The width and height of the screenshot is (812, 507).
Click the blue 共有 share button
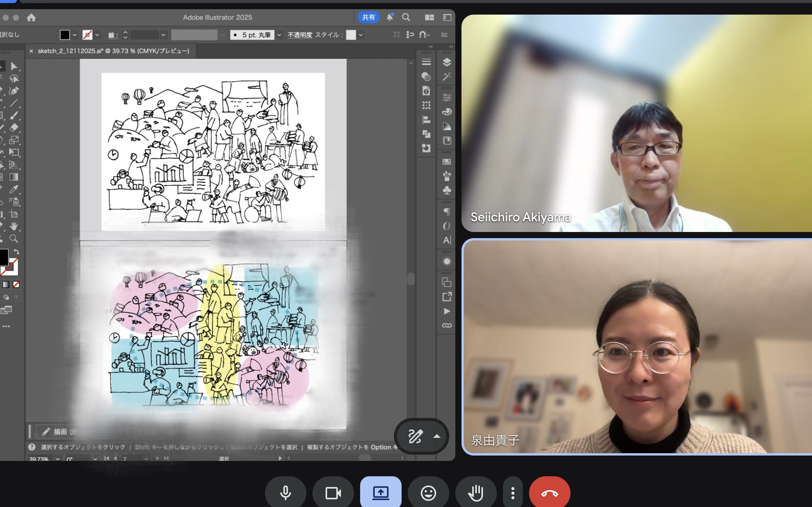click(368, 17)
